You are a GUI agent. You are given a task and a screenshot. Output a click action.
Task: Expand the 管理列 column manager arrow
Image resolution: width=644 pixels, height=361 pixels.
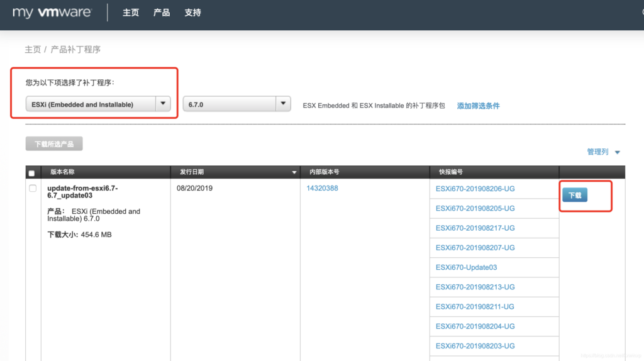[617, 152]
